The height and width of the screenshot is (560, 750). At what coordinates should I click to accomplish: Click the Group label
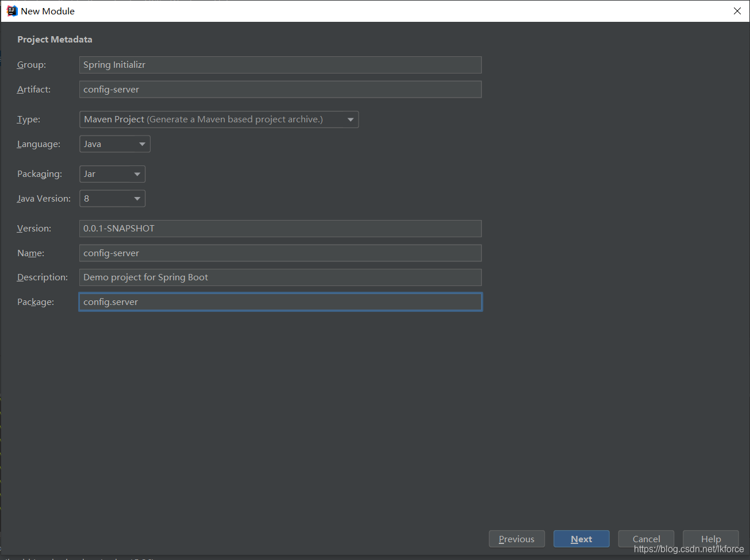pyautogui.click(x=32, y=65)
